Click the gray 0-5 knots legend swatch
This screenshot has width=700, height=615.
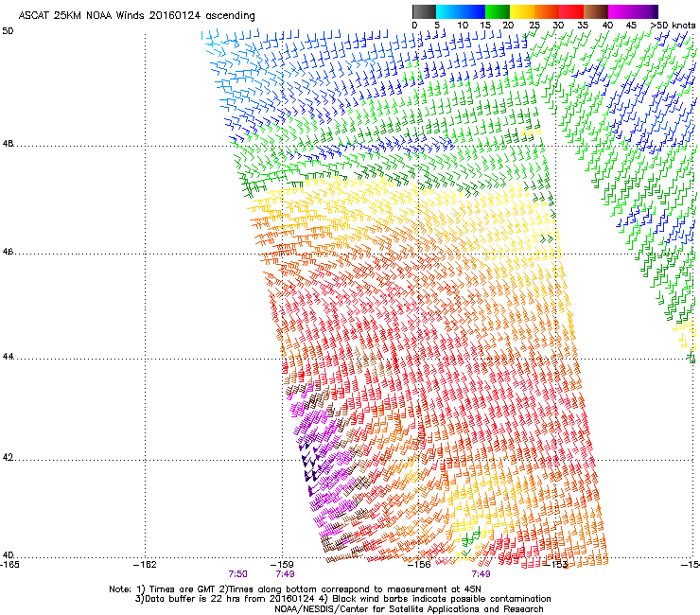(x=424, y=11)
